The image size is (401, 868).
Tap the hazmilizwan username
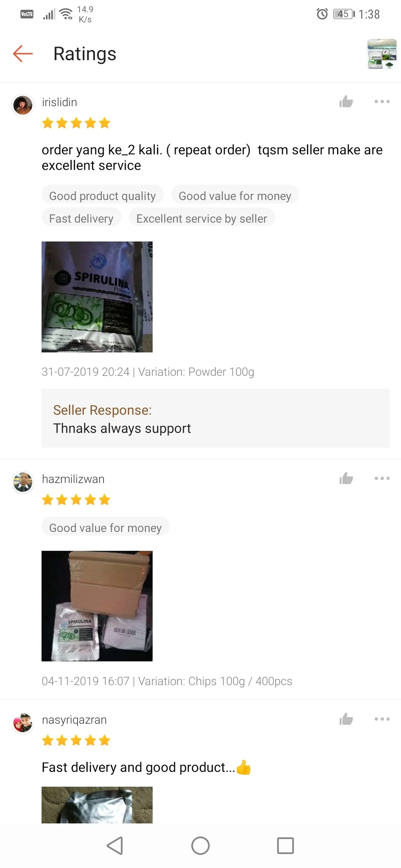(x=73, y=479)
